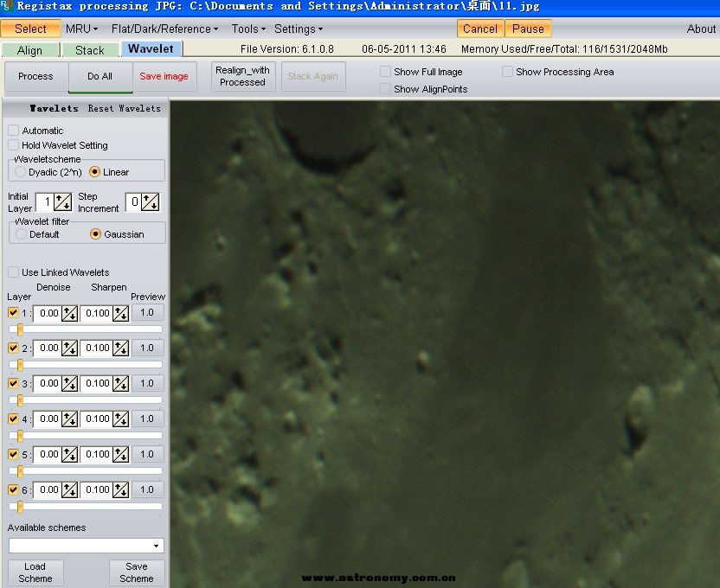
Task: Switch to the Wavelet tab
Action: point(151,48)
